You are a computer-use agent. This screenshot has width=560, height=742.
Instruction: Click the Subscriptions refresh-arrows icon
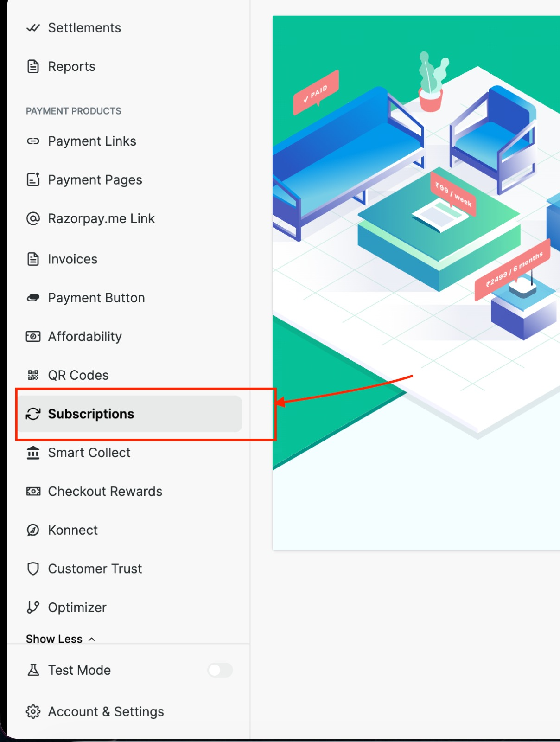point(33,414)
